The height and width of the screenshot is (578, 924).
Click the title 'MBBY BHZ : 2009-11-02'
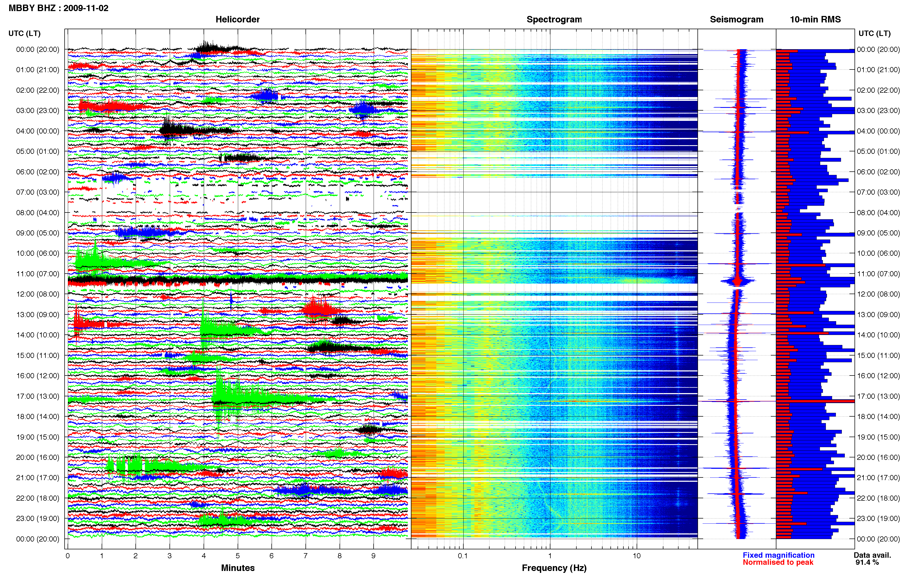(58, 8)
